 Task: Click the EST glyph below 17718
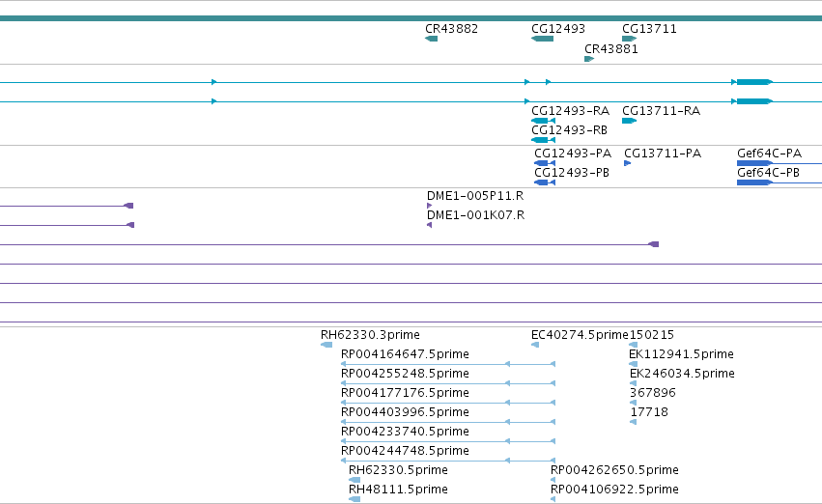(x=633, y=422)
